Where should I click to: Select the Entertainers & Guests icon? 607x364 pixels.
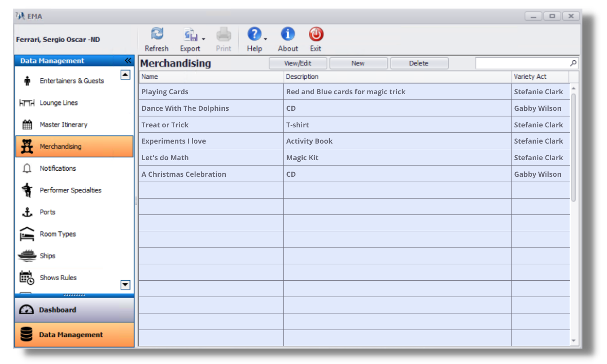click(x=27, y=80)
